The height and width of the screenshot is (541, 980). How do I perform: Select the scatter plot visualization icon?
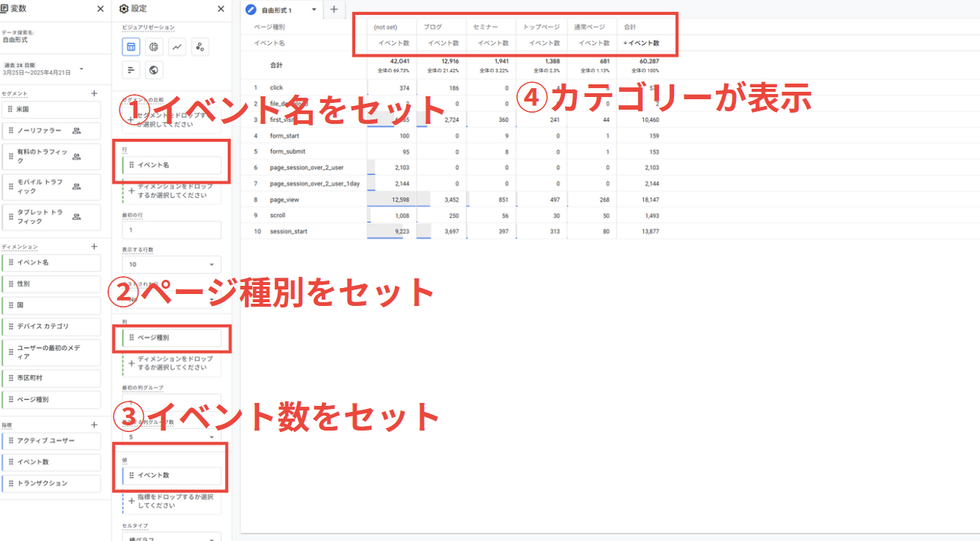[x=200, y=47]
